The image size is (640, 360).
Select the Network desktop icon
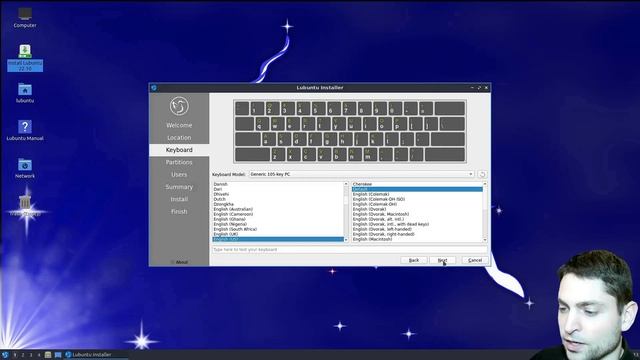pos(25,169)
